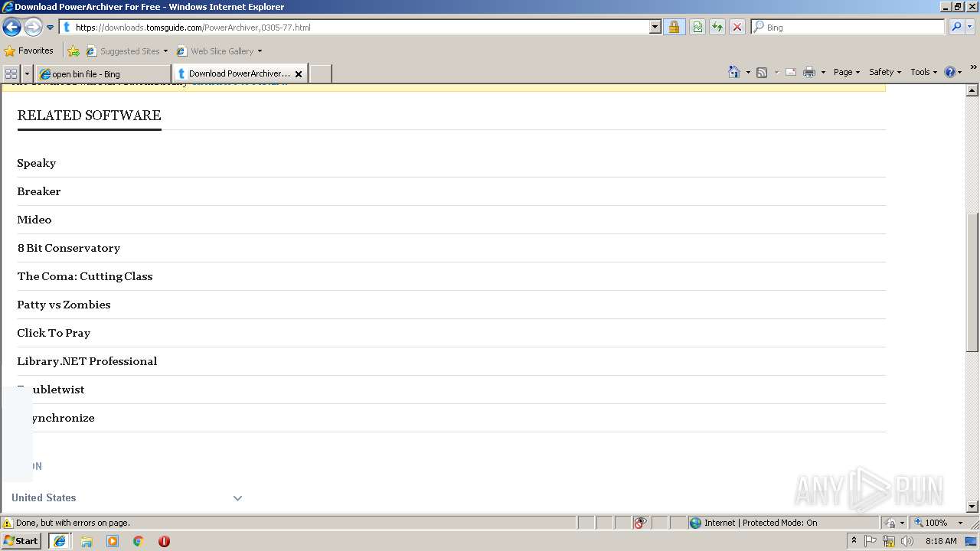Toggle the Compatibility View icon

(697, 27)
